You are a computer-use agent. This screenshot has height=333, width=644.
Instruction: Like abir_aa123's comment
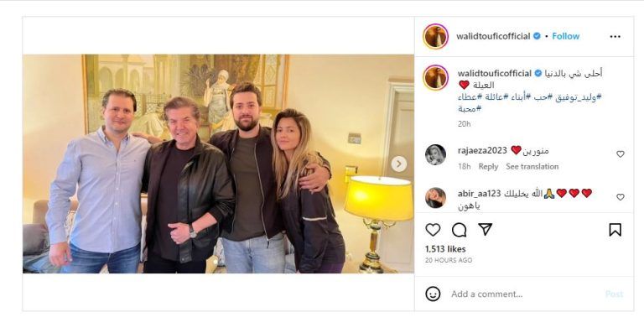coord(621,197)
